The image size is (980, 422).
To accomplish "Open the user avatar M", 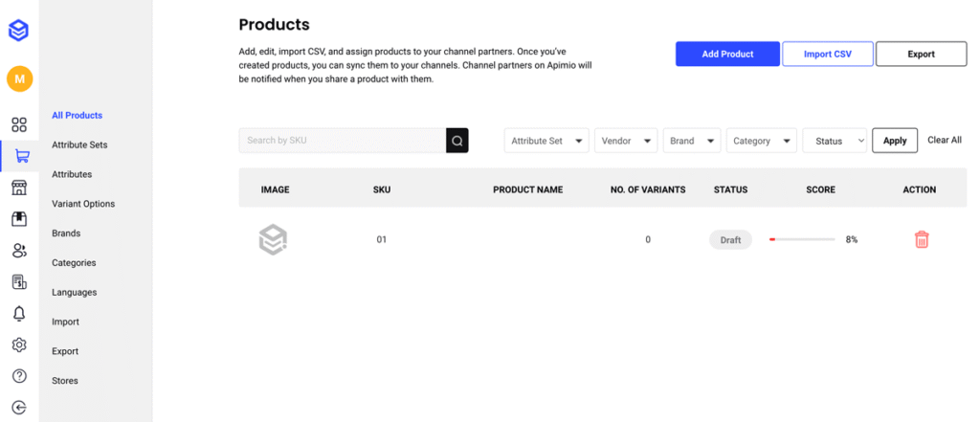I will 19,78.
